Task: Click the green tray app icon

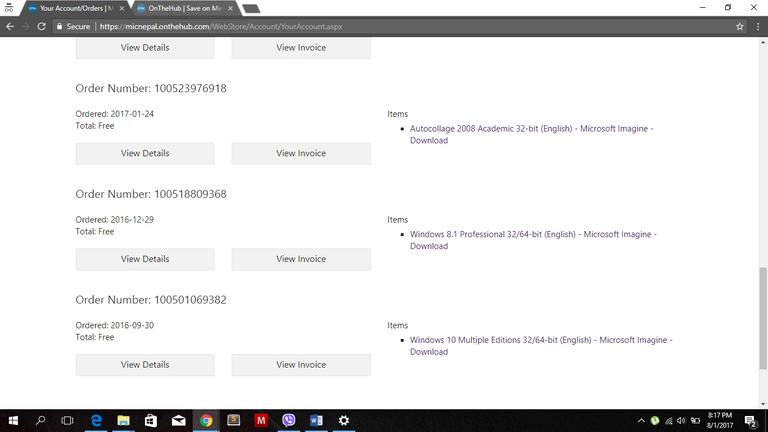Action: [x=655, y=421]
